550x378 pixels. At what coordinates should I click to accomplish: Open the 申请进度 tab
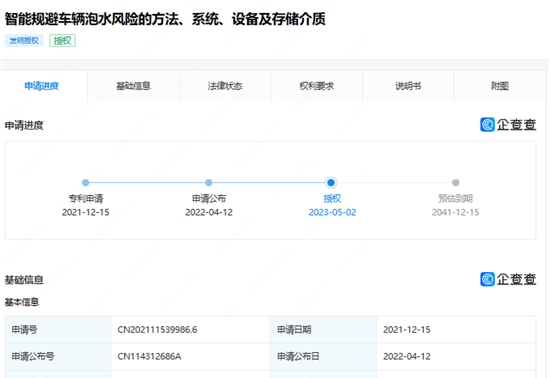click(x=42, y=86)
